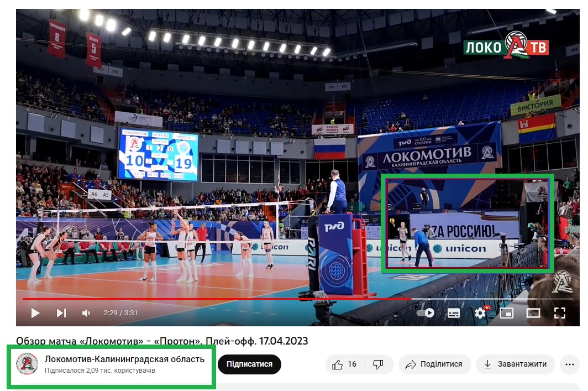Toggle the autoplay switch
Viewport: 588px width, 391px height.
[426, 313]
